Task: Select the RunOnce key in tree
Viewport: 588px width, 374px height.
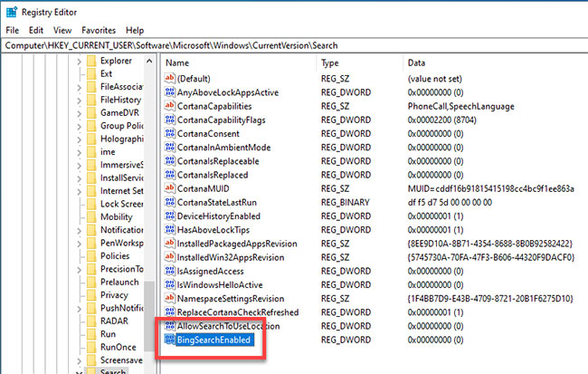Action: tap(119, 347)
